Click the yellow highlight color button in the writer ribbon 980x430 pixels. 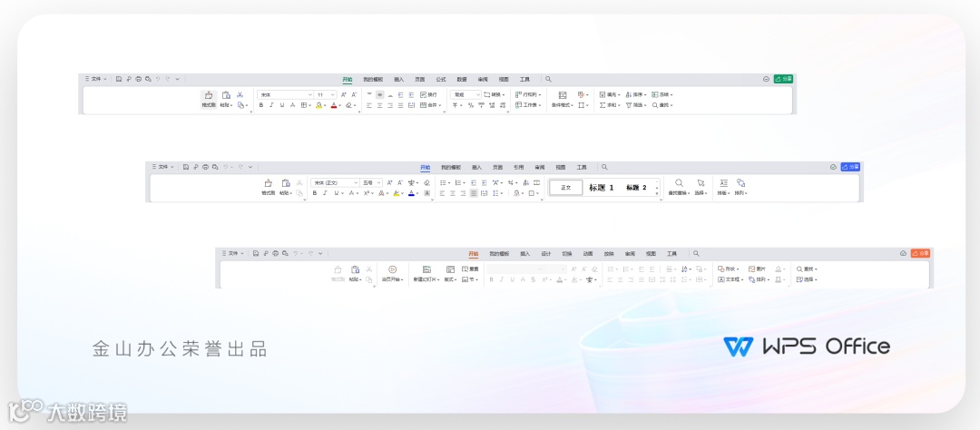(397, 193)
